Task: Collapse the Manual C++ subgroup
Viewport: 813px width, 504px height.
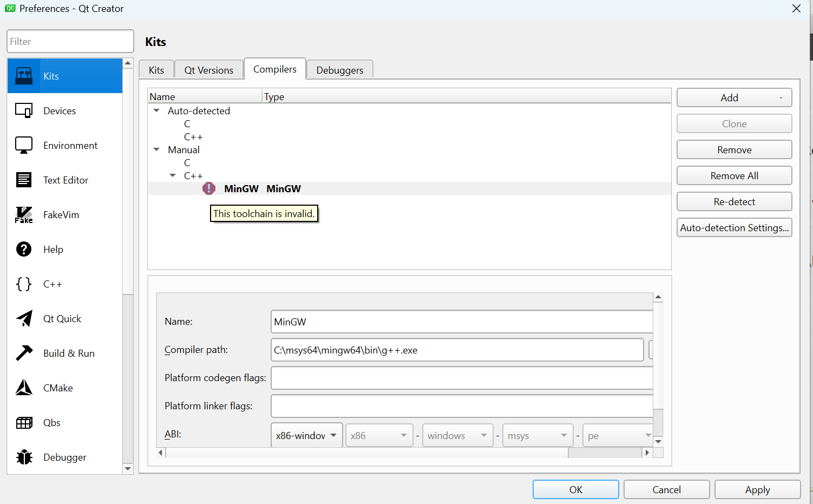Action: (173, 175)
